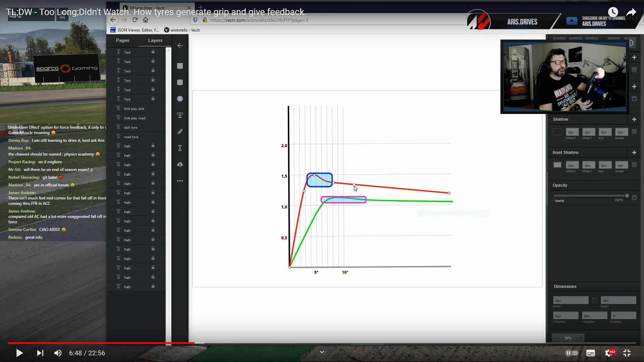Select the 'slick tyre' layer
The width and height of the screenshot is (644, 362).
(131, 127)
